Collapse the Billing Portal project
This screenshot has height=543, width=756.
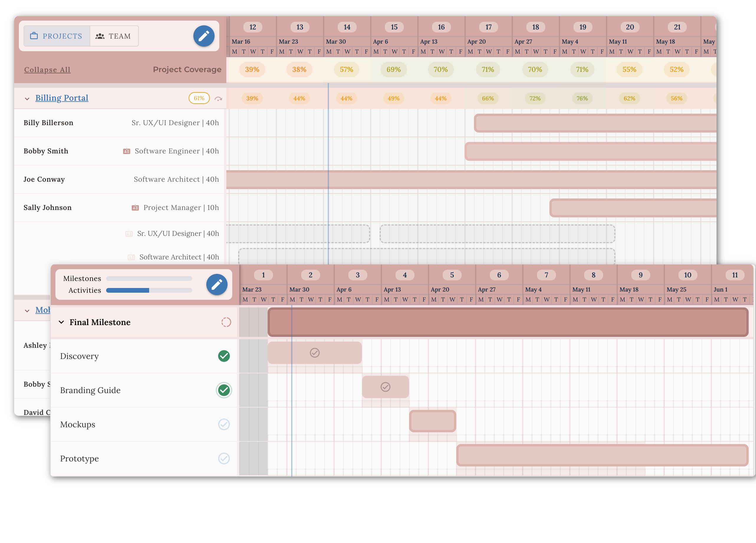[x=28, y=98]
